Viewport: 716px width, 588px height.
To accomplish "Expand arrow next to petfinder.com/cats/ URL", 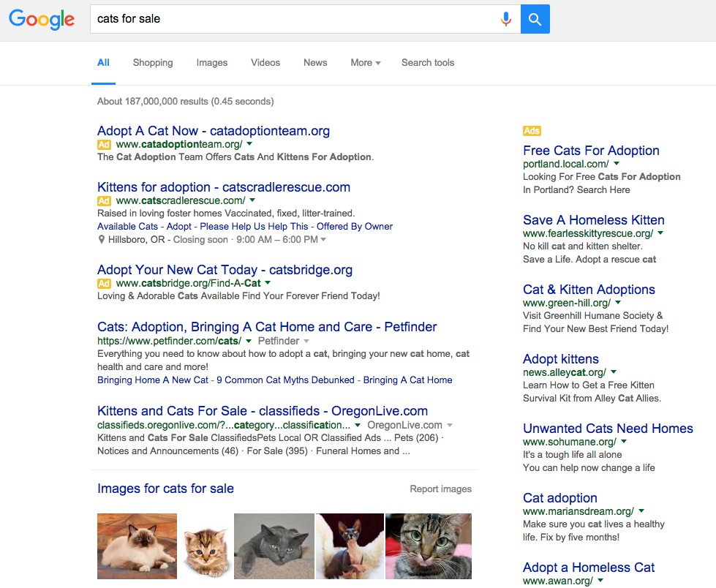I will pyautogui.click(x=249, y=341).
